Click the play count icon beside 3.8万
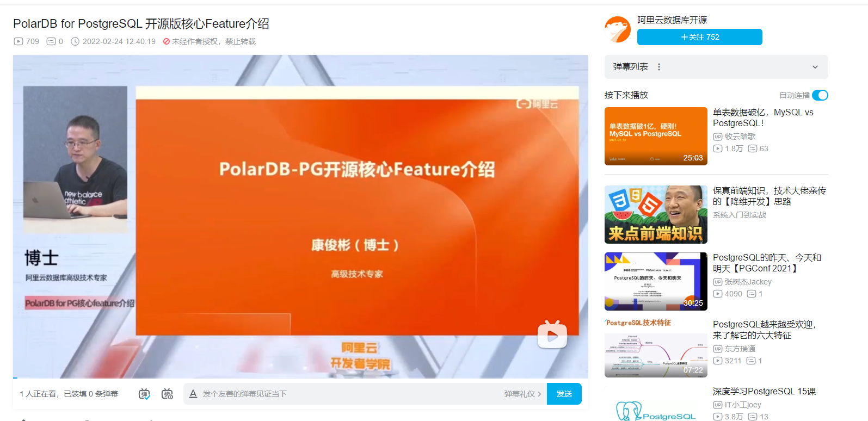Screen dimensions: 868x421 (718, 417)
